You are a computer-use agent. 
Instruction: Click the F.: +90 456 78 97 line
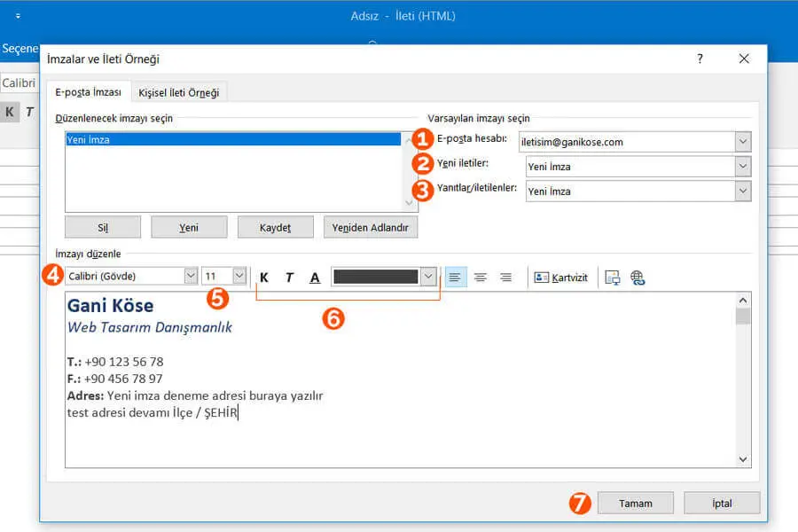(x=115, y=379)
